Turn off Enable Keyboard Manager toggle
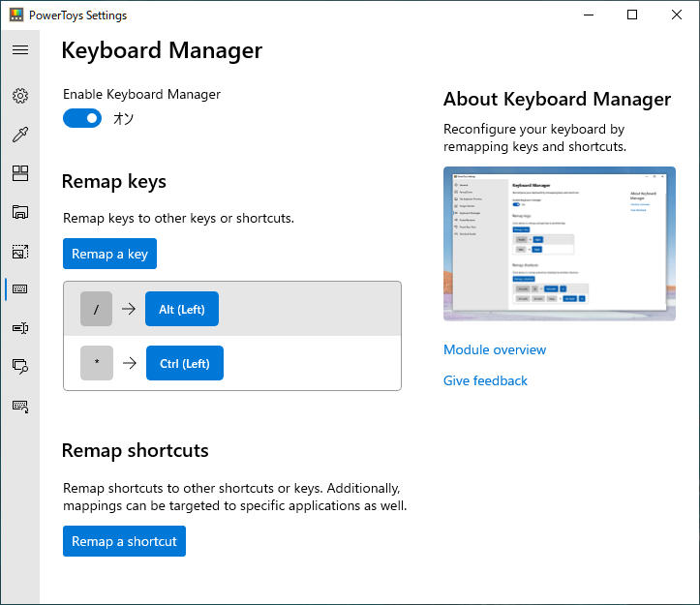The width and height of the screenshot is (700, 605). point(82,118)
